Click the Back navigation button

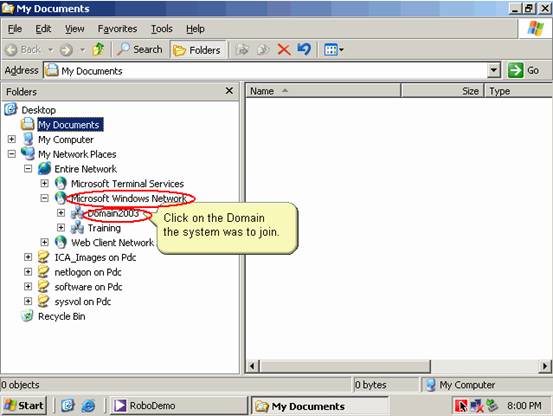23,50
